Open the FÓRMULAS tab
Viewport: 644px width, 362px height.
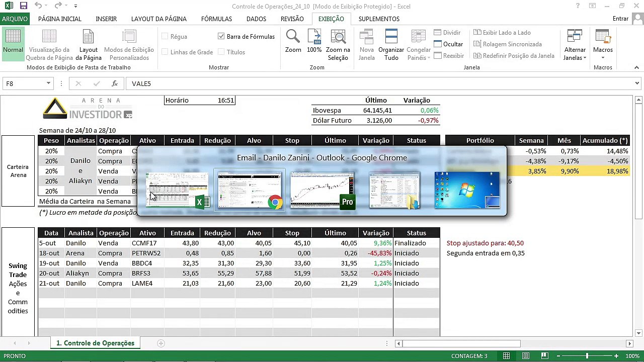216,19
